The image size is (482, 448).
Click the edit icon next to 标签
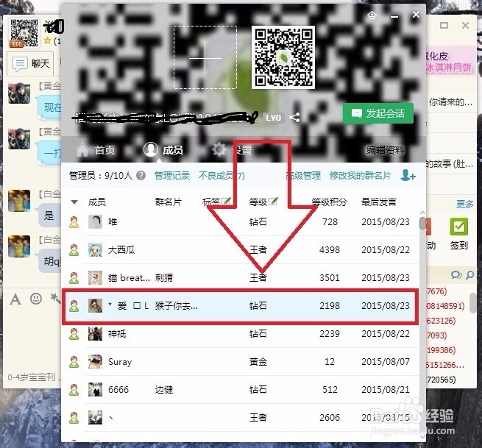(226, 202)
